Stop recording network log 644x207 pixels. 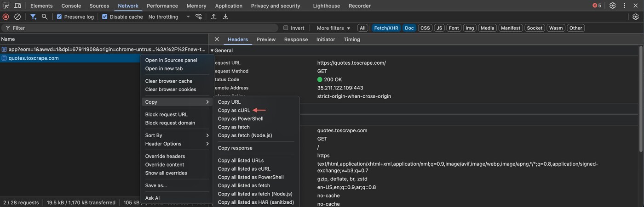(x=6, y=17)
